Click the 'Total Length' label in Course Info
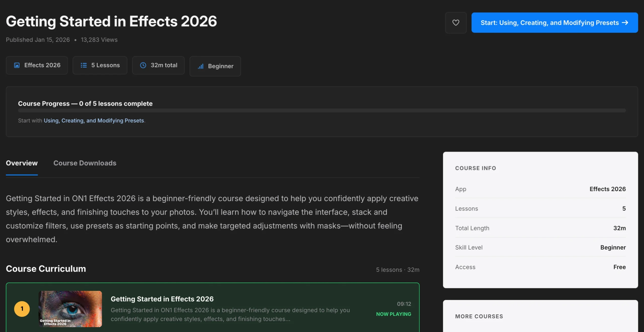This screenshot has height=332, width=644. [x=472, y=228]
